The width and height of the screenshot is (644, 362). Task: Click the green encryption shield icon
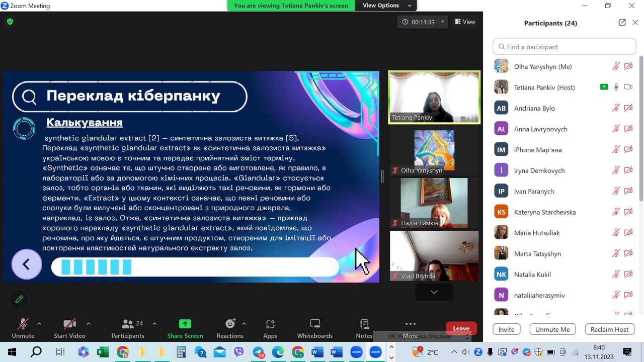(10, 22)
